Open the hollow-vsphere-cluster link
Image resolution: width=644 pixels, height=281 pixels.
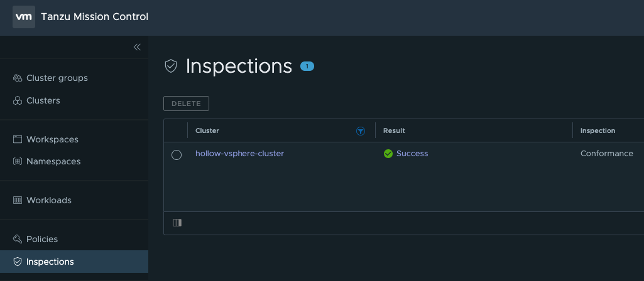[239, 154]
